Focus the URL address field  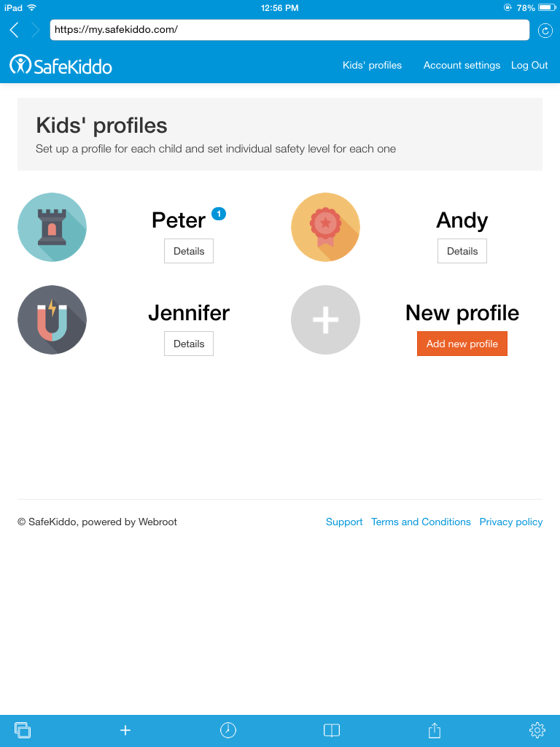[x=289, y=30]
